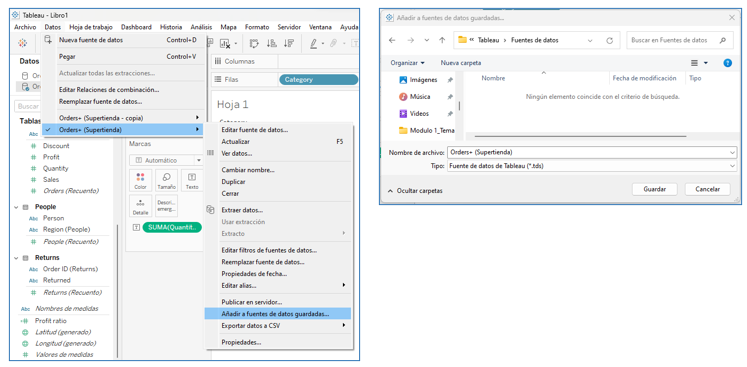Click the Profit ratio field
This screenshot has height=367, width=747.
click(50, 321)
